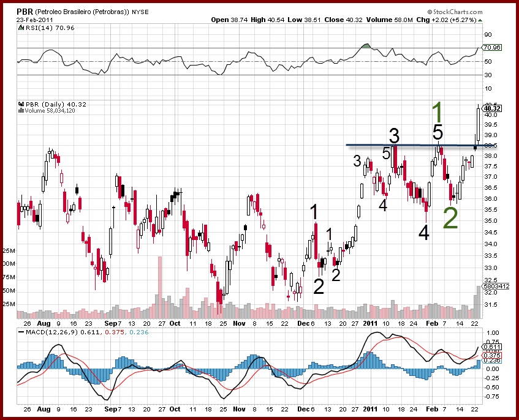This screenshot has height=420, width=519.
Task: Click the 10 level on the RSI axis
Action: (488, 89)
